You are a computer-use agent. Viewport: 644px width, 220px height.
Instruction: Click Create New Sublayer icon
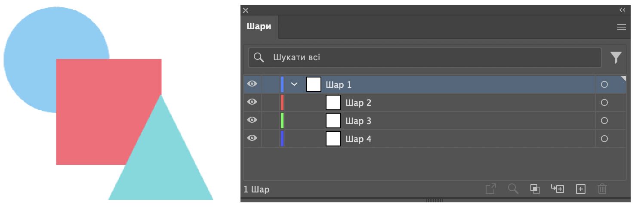click(558, 189)
